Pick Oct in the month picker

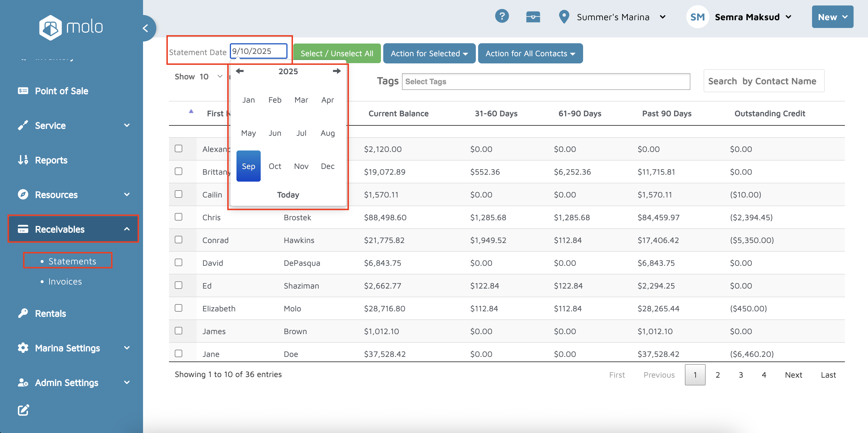point(275,166)
